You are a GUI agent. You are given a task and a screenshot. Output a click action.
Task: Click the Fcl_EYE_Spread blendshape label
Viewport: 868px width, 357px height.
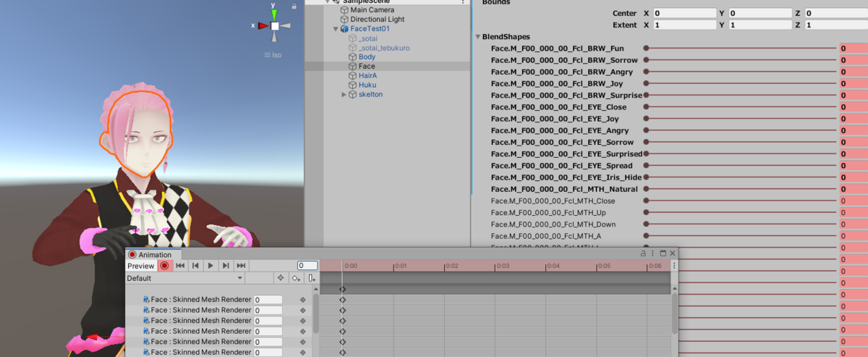(562, 166)
